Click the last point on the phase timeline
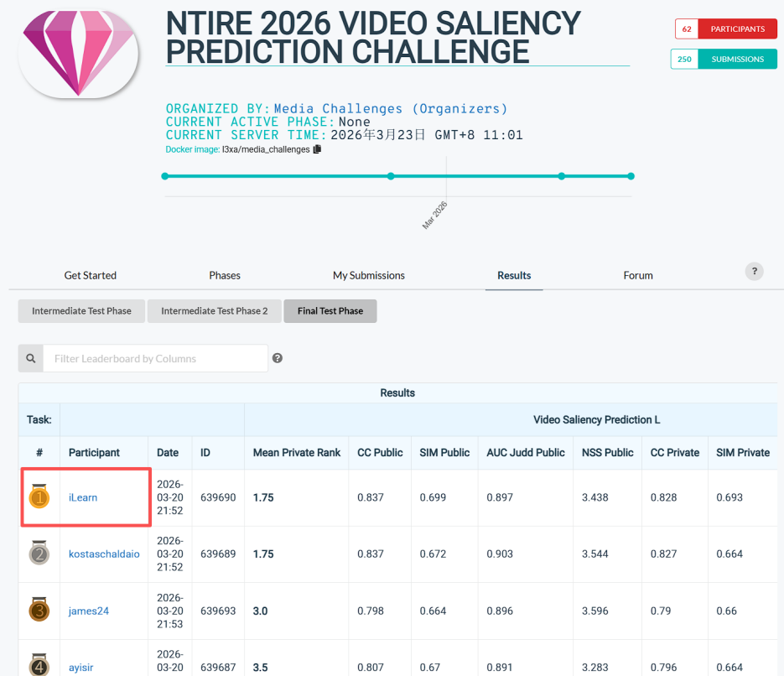Screen dimensions: 784x676 pyautogui.click(x=631, y=176)
